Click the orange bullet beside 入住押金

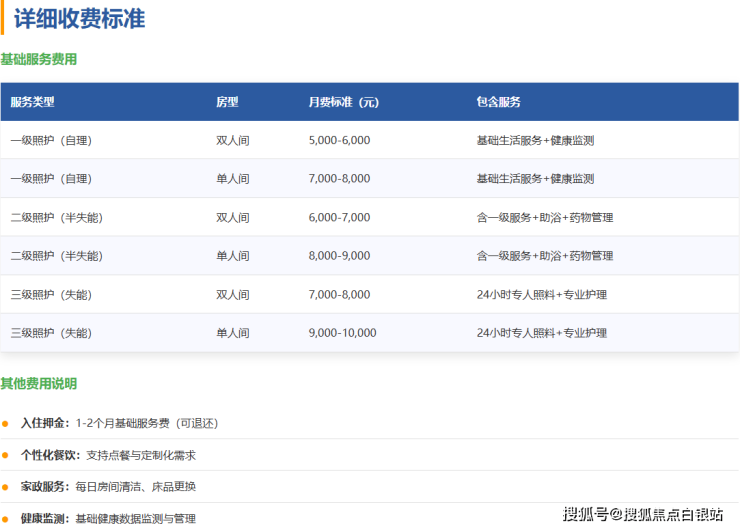(x=5, y=423)
